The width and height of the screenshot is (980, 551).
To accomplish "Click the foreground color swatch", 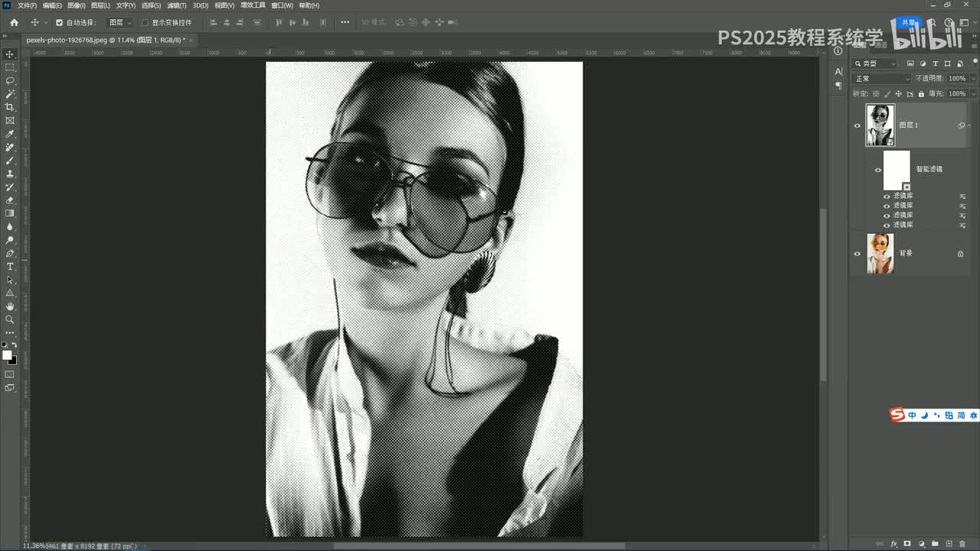I will click(7, 356).
